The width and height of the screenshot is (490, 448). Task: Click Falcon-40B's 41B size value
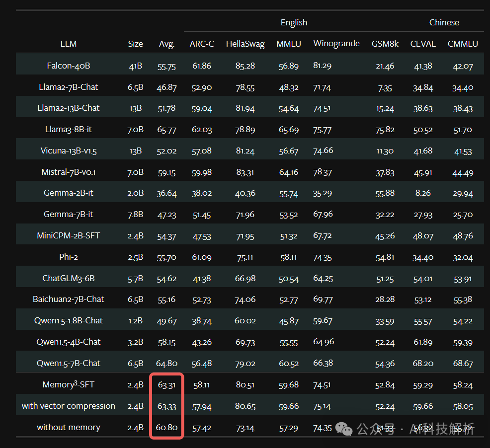click(x=135, y=66)
